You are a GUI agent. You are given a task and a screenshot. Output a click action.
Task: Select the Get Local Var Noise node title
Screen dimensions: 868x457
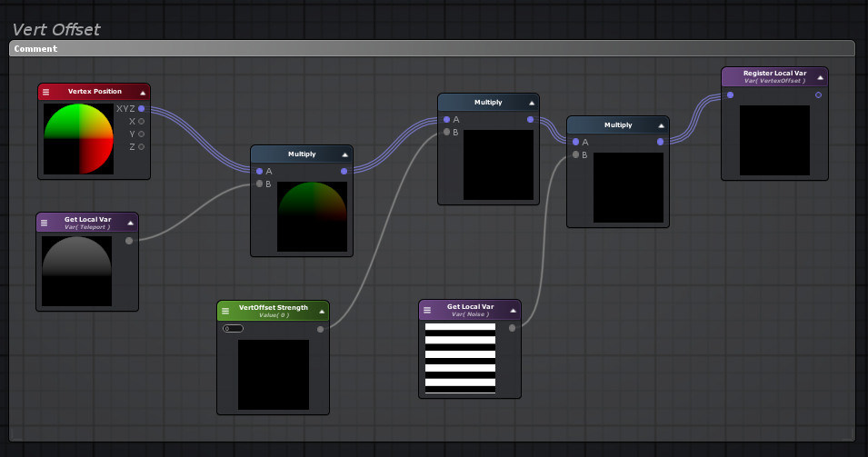tap(471, 306)
